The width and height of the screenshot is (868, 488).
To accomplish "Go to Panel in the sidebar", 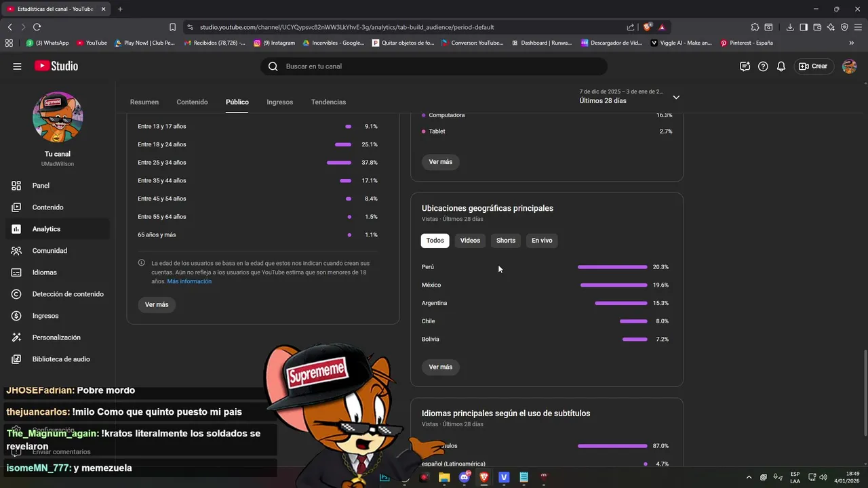I will point(57,186).
